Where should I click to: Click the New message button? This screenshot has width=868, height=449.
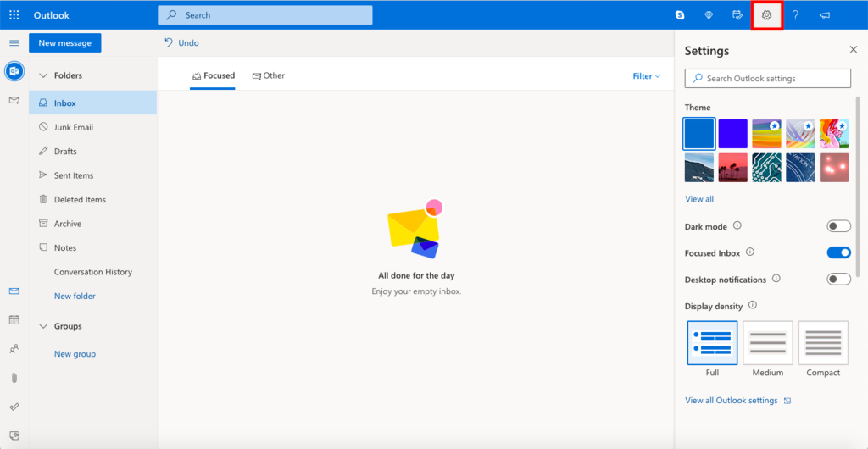pyautogui.click(x=64, y=42)
